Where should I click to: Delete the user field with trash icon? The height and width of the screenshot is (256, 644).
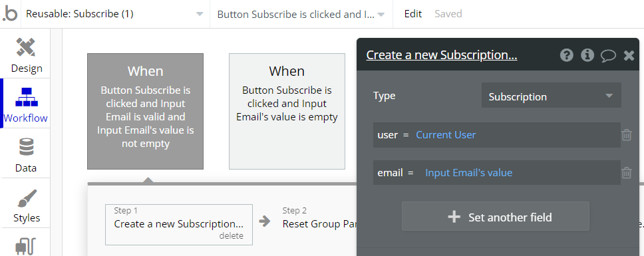626,135
